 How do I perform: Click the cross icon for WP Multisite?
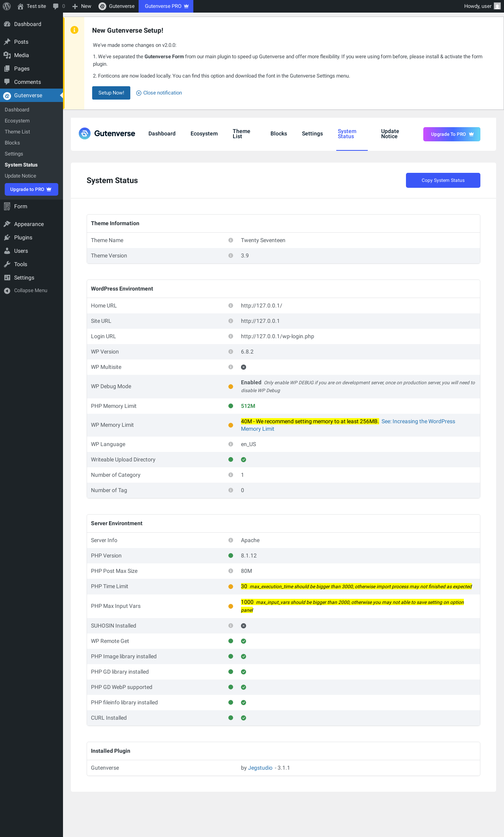pos(244,367)
